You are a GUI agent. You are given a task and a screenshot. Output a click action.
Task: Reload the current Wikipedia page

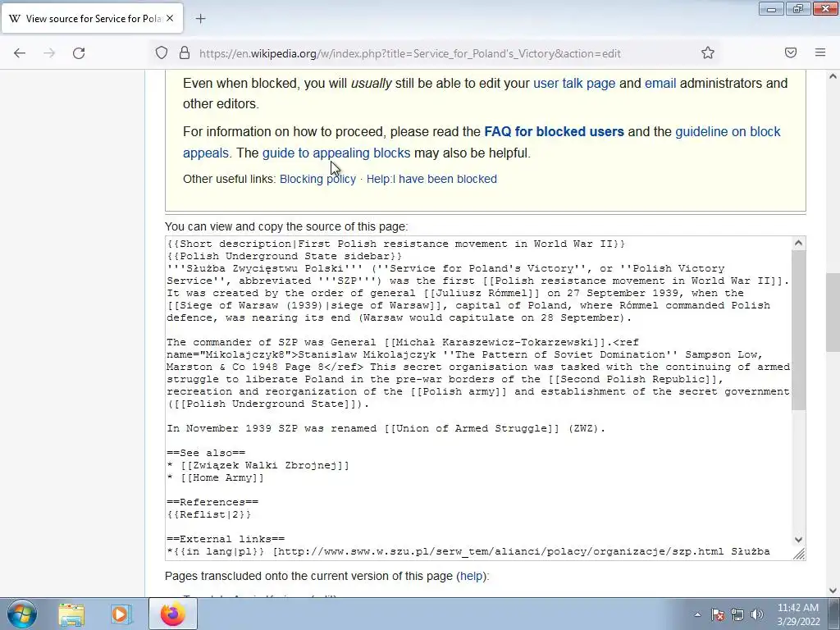[79, 53]
